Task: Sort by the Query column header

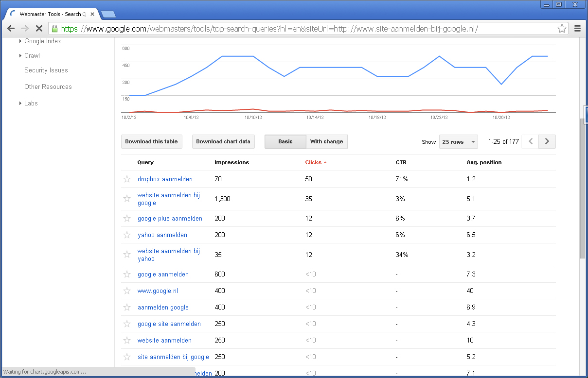Action: point(145,163)
